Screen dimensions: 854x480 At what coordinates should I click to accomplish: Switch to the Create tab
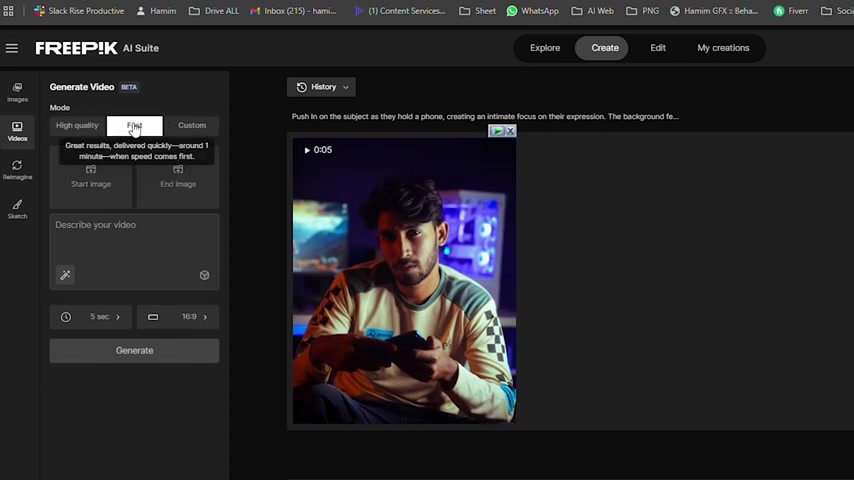(602, 48)
